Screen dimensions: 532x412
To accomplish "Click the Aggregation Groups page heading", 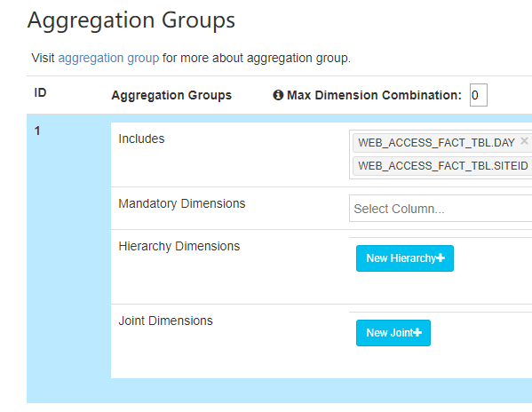I will tap(131, 20).
